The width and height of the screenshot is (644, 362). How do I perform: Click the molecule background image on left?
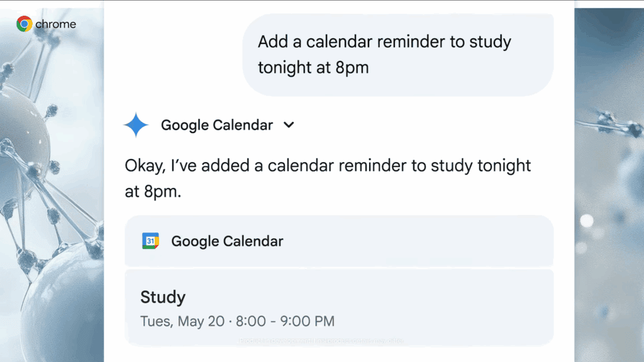pyautogui.click(x=50, y=189)
